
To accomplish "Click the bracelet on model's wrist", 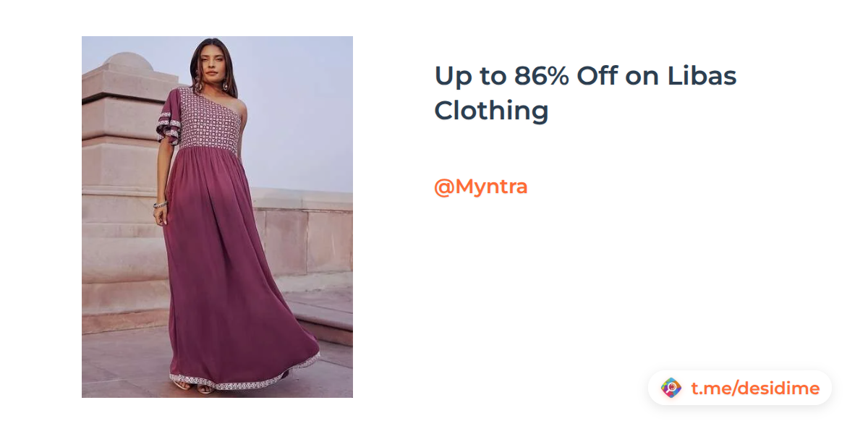I will point(160,205).
